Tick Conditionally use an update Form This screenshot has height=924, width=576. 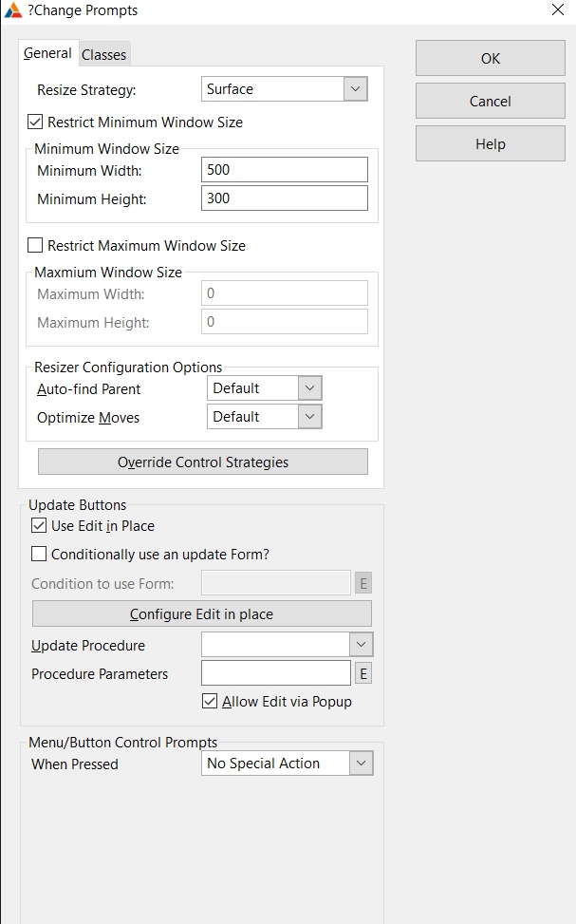(39, 555)
